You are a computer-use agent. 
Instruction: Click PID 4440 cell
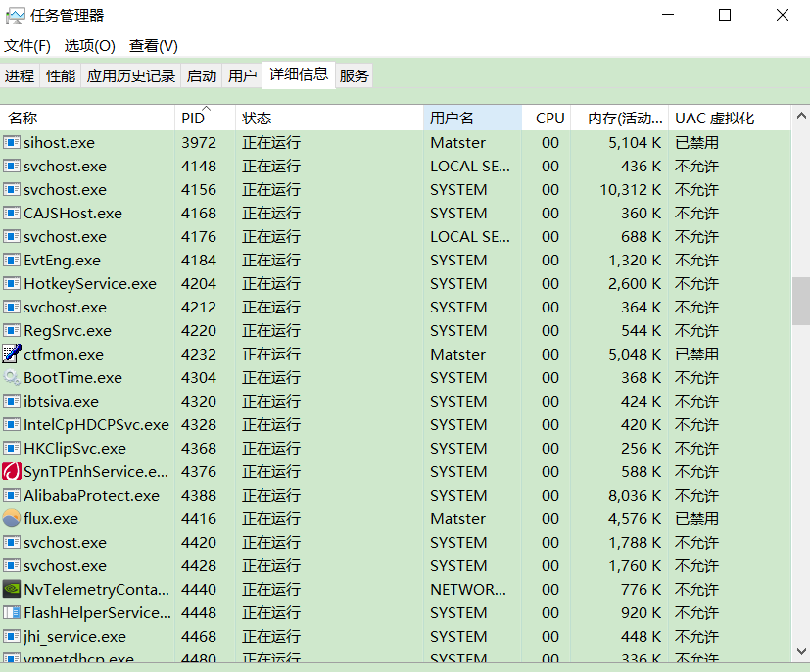[199, 590]
